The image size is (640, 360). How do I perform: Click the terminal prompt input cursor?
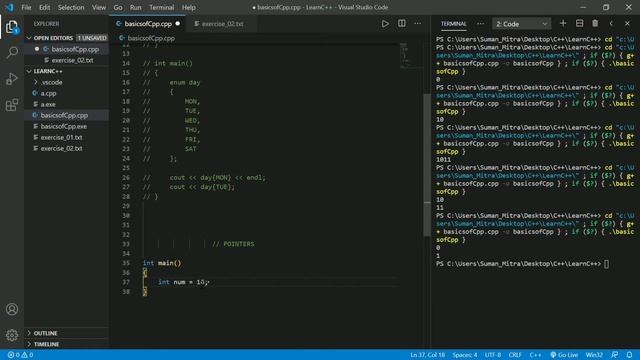coord(607,264)
